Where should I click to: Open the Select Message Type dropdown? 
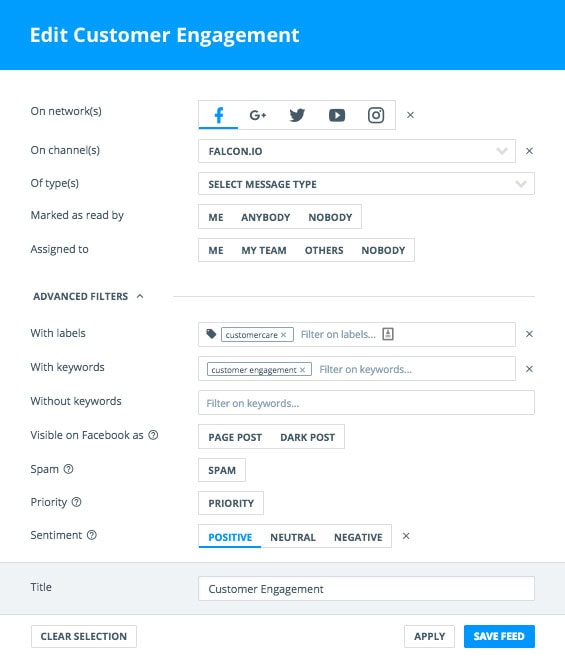click(x=366, y=184)
